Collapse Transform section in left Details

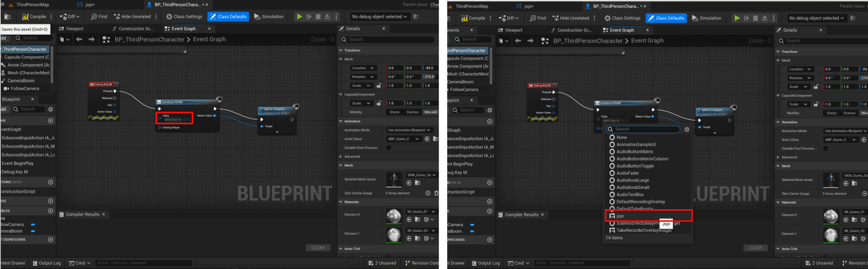[341, 50]
